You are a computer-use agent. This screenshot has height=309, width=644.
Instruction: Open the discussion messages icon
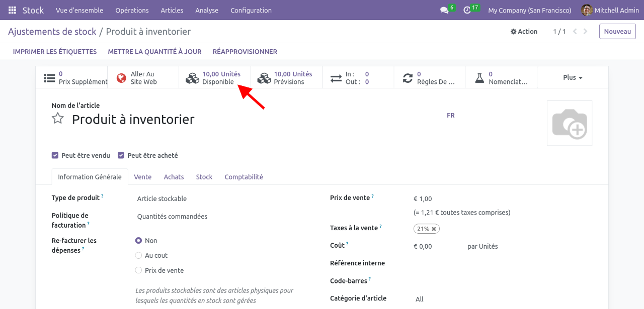coord(444,10)
